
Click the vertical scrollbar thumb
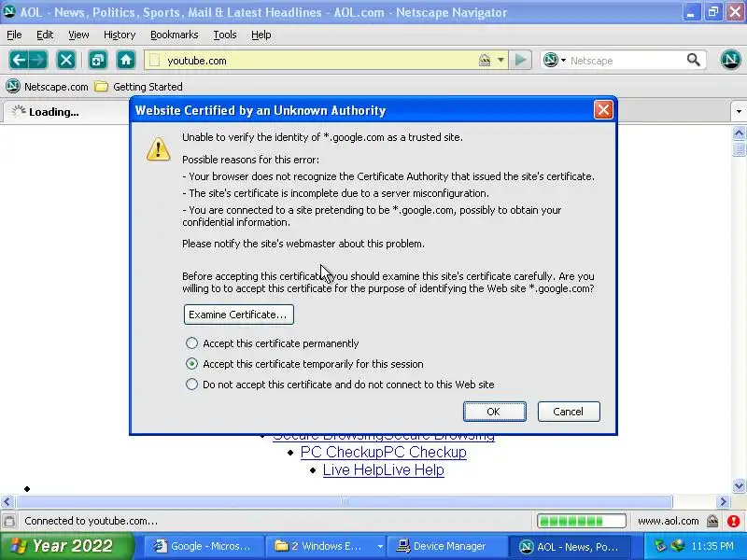(x=739, y=148)
